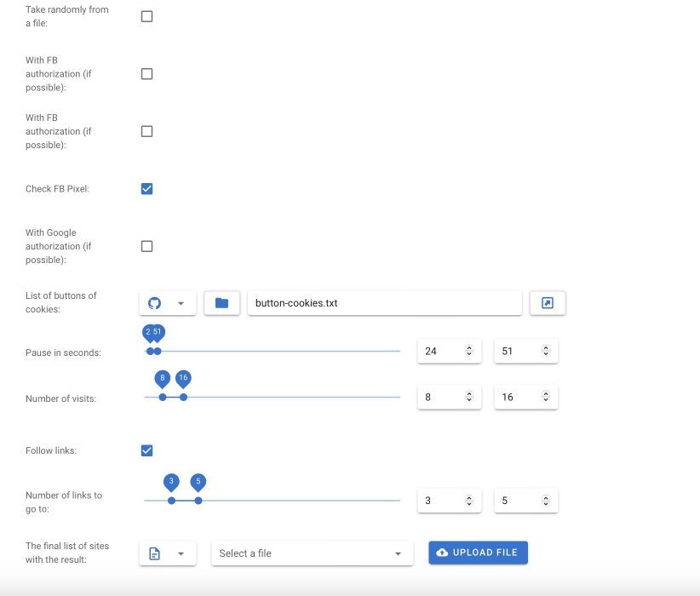The image size is (700, 596).
Task: Click the stepper arrows on visits field 8
Action: pos(468,397)
